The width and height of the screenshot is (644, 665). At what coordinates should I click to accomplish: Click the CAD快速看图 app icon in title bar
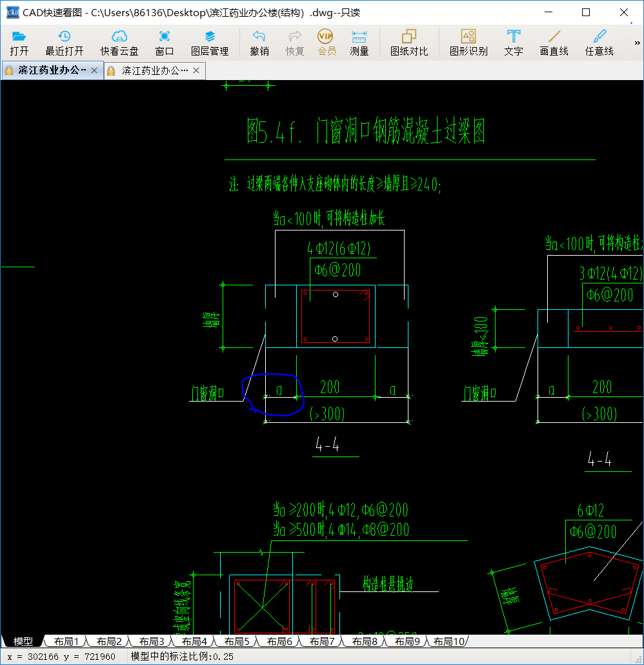click(13, 12)
